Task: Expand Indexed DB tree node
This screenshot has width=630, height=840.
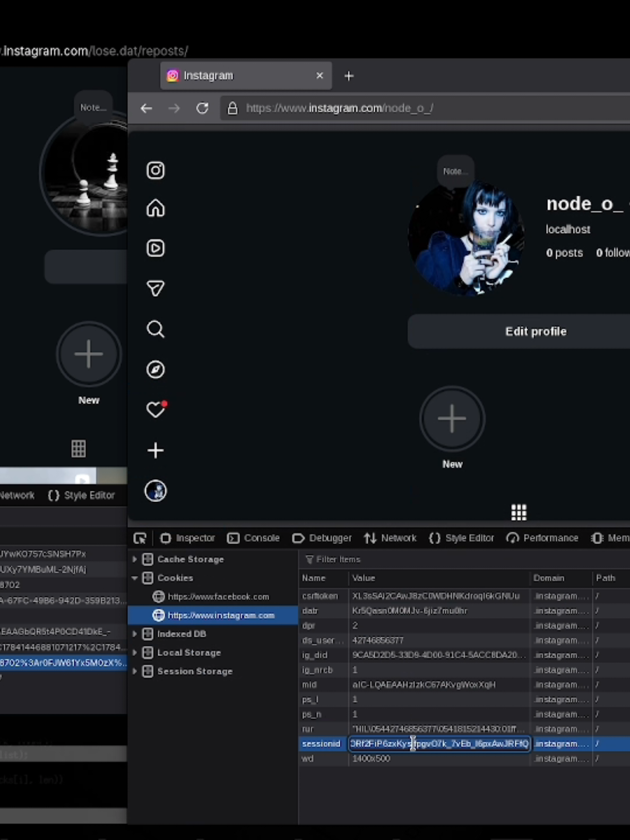Action: (x=135, y=634)
